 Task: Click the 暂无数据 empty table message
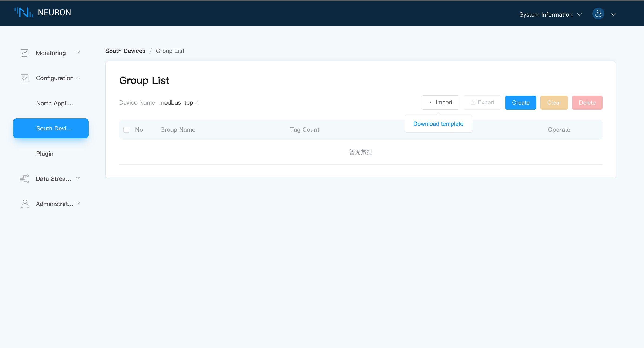coord(361,152)
